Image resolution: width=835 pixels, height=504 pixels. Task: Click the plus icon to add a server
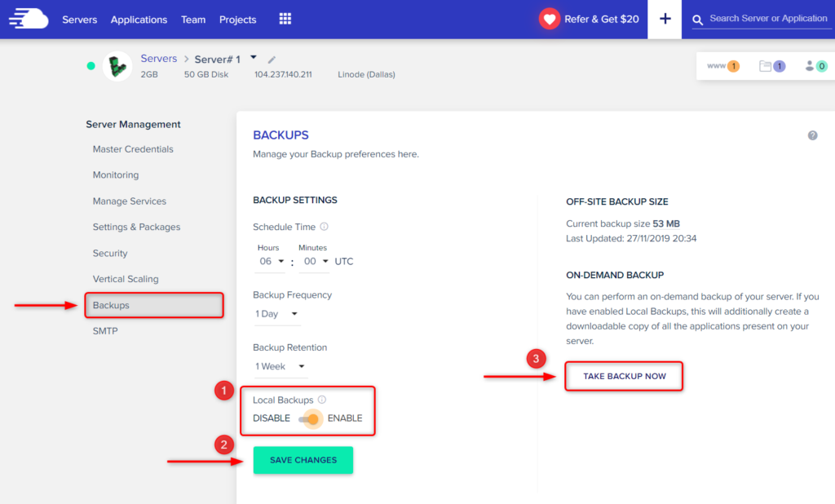pos(665,19)
